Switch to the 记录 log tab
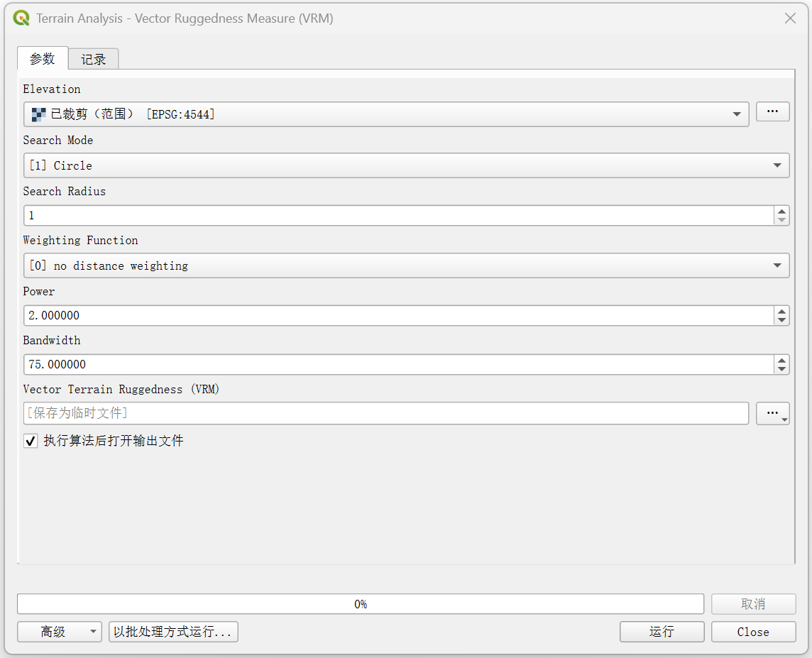 coord(93,60)
